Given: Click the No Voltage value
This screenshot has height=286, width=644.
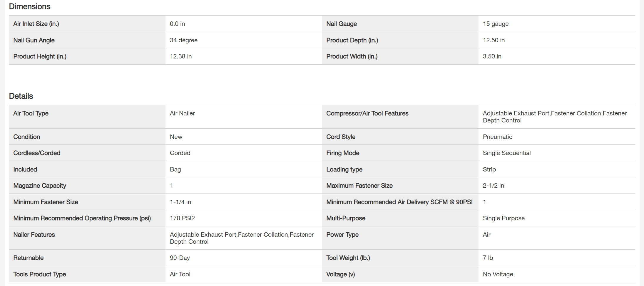Looking at the screenshot, I should 498,274.
